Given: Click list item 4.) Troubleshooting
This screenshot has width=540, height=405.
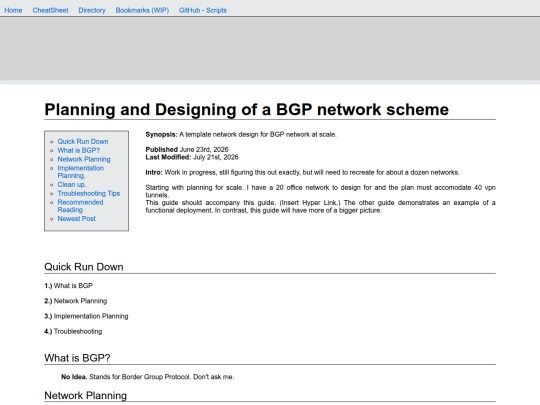Looking at the screenshot, I should 73,331.
